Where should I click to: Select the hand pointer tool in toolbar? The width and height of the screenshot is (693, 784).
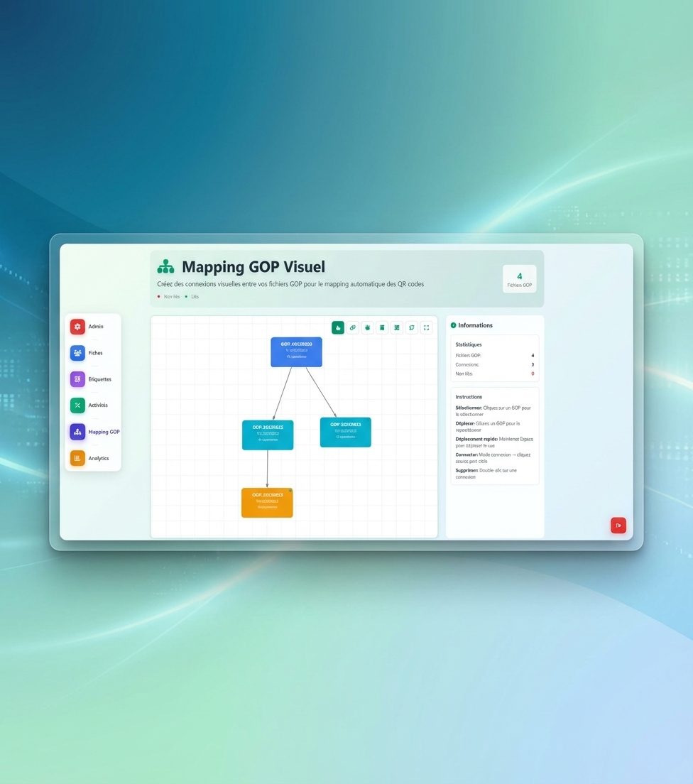coord(338,327)
